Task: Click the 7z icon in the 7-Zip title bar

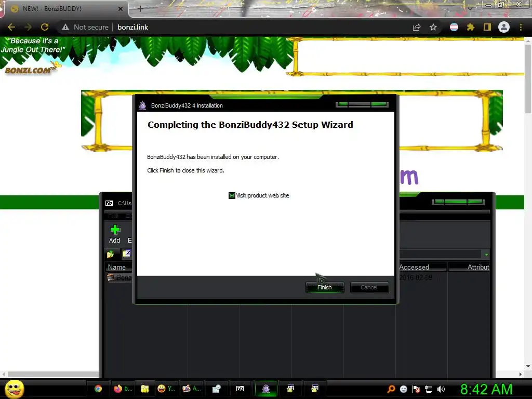Action: [109, 203]
